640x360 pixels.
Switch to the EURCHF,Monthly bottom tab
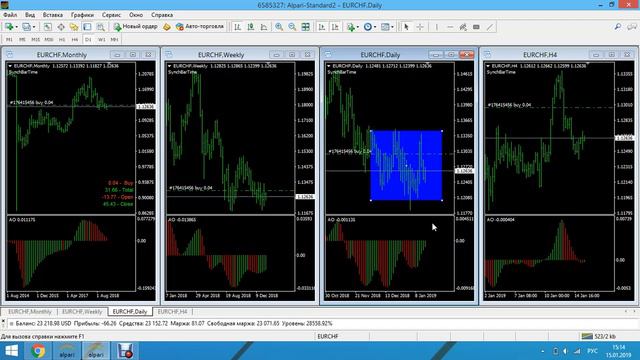30,311
